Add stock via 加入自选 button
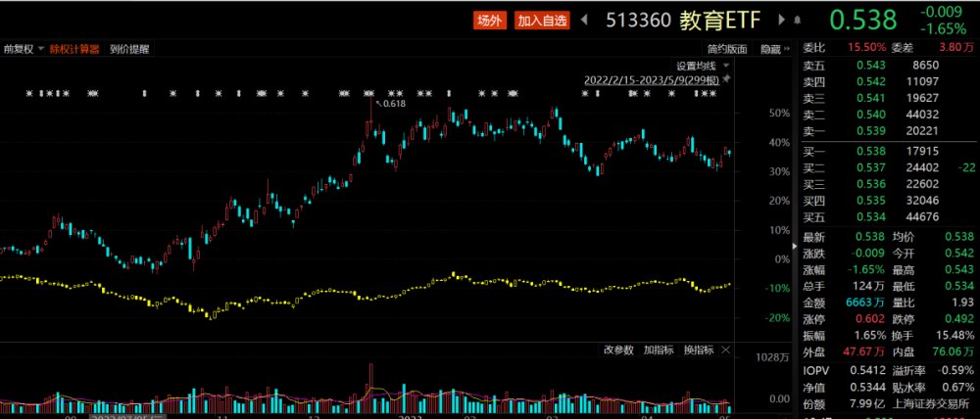This screenshot has height=419, width=980. pyautogui.click(x=542, y=20)
